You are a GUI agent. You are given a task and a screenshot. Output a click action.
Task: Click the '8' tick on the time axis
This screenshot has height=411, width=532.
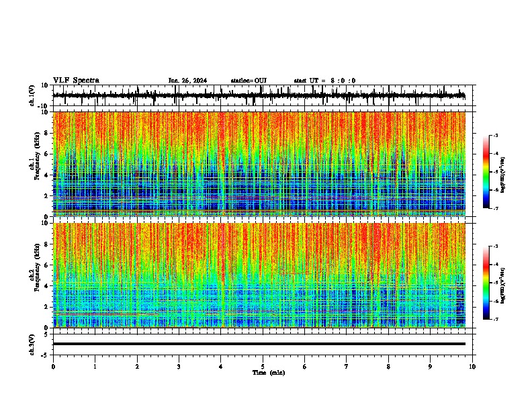388,367
